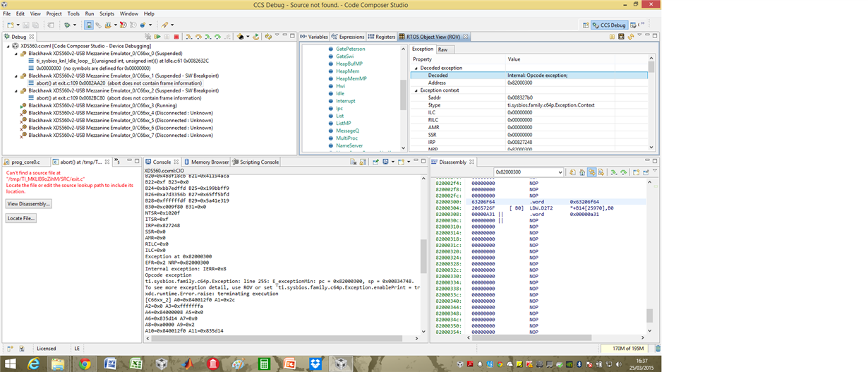Collapse the C66xx_1 core node
The width and height of the screenshot is (868, 372).
(x=17, y=76)
